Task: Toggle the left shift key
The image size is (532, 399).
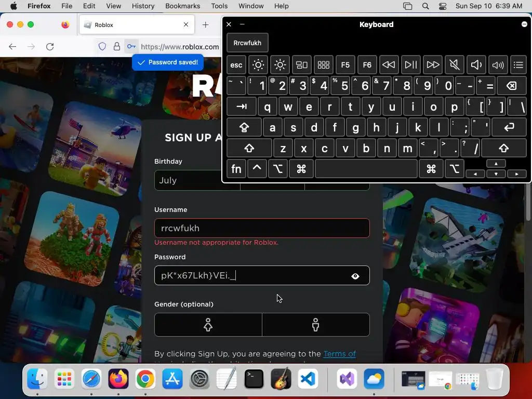Action: click(x=249, y=148)
